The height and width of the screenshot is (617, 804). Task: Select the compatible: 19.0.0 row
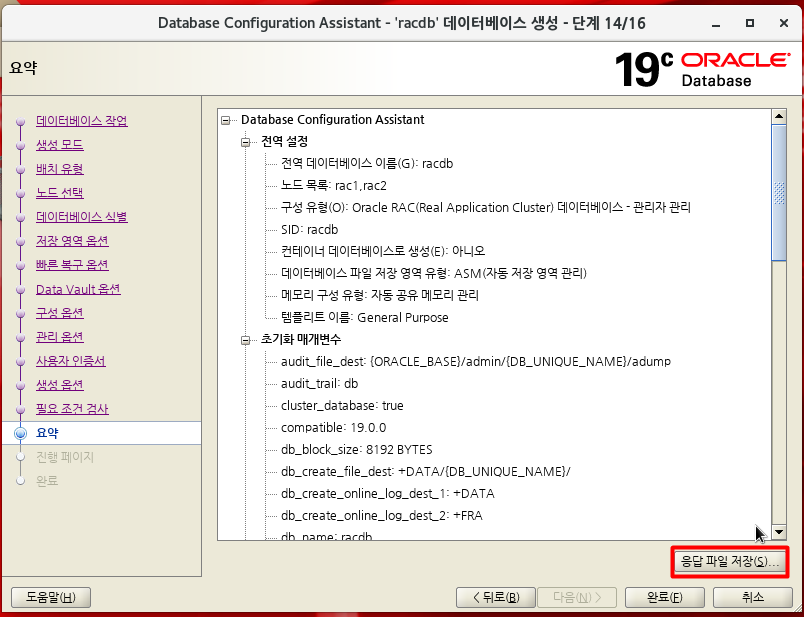pyautogui.click(x=334, y=428)
